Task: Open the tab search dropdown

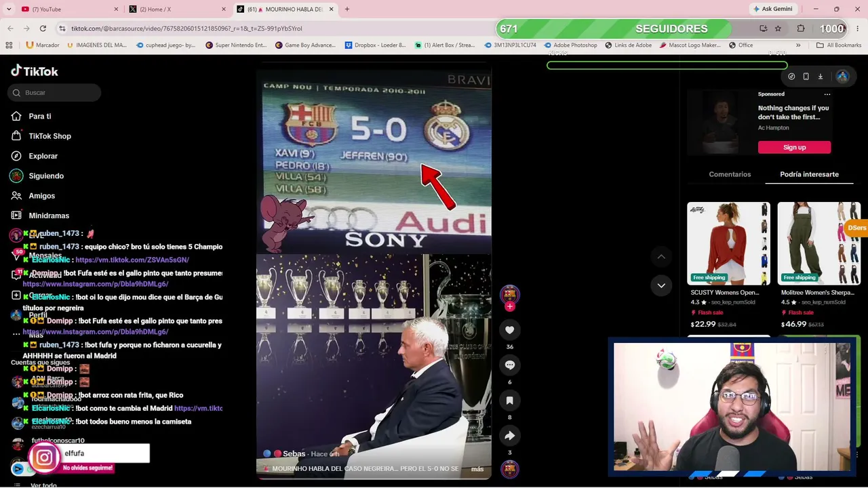Action: [x=9, y=9]
